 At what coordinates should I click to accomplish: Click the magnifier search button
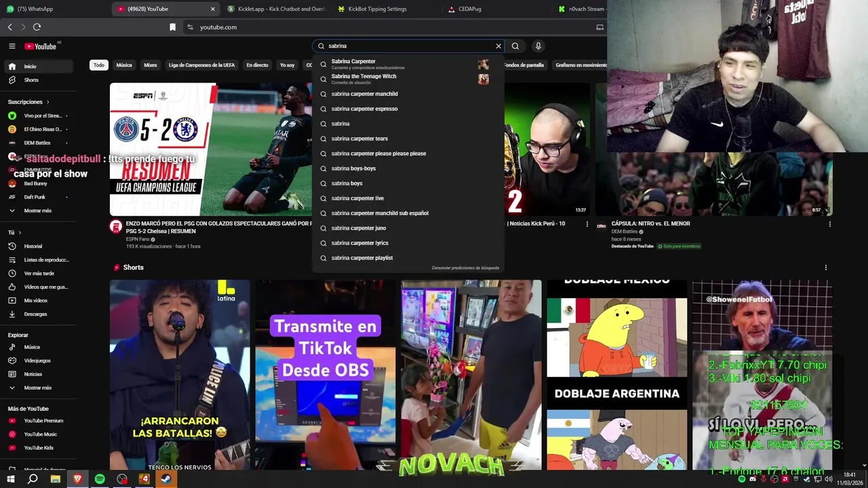[515, 46]
